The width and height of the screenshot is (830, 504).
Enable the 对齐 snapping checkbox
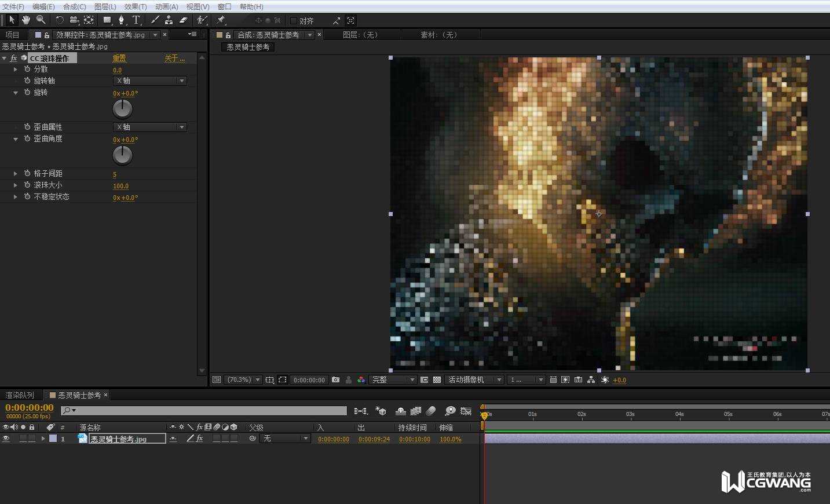coord(294,21)
